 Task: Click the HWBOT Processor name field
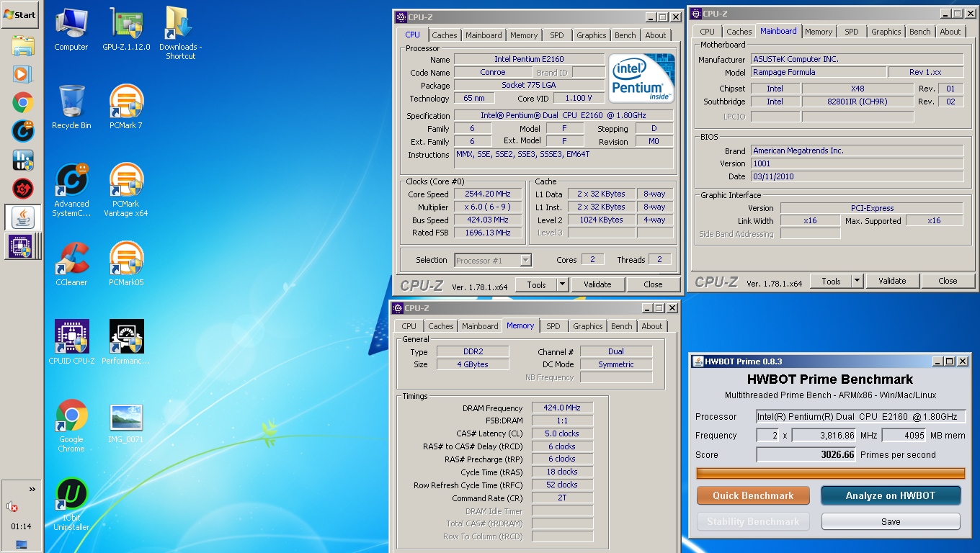tap(860, 416)
